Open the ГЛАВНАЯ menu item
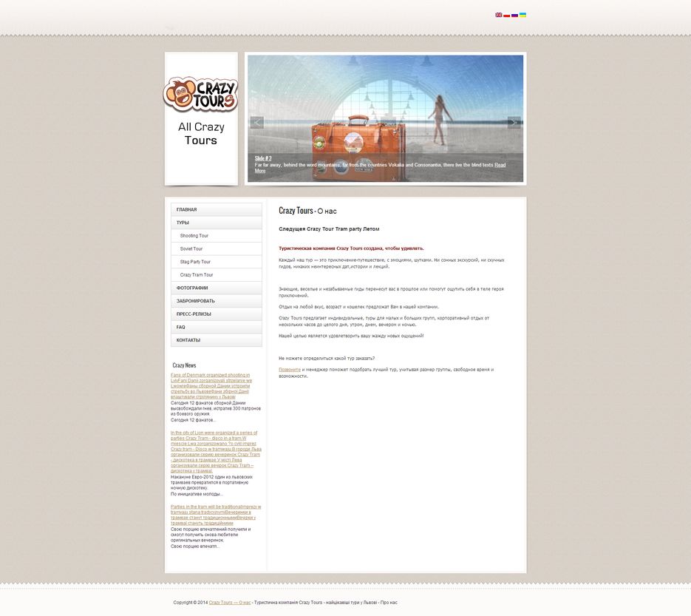 [217, 209]
